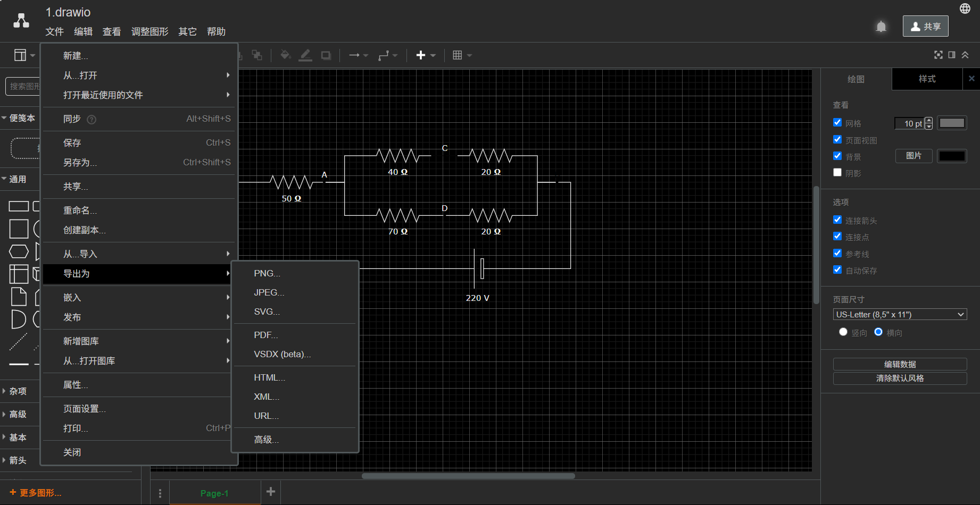Open the black background color swatch

(x=952, y=156)
